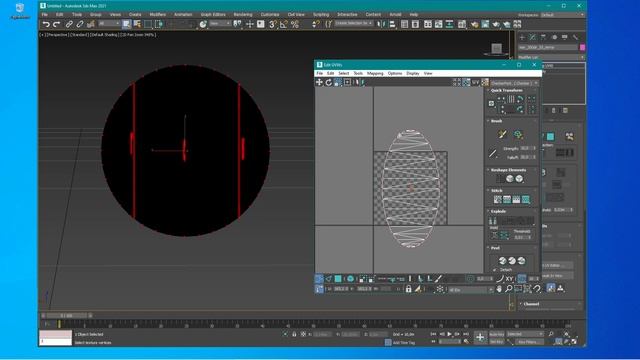Select the Scale tool in Edit UVWs toolbar

(338, 82)
